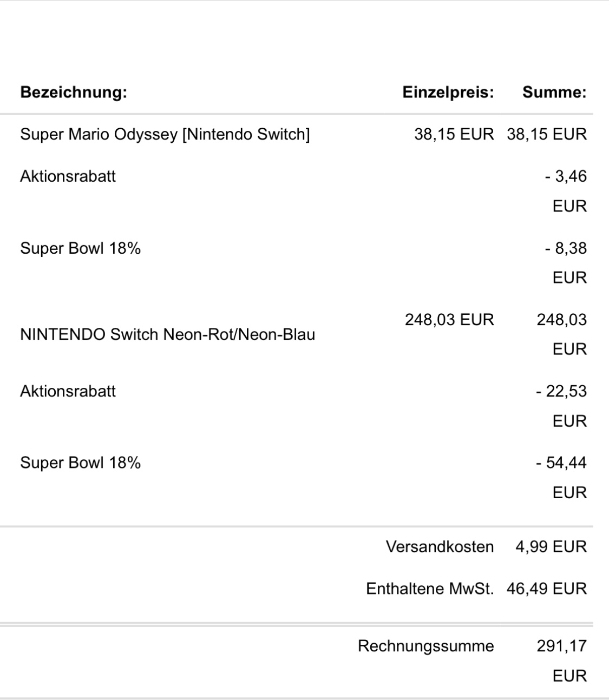Screen dimensions: 609x700
Task: Click the 4,99 EUR shipping cost
Action: (x=551, y=547)
